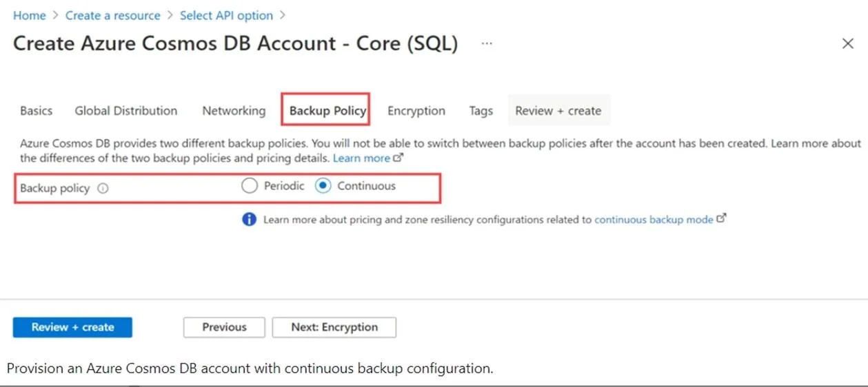Switch to the Basics tab
Screen dimensions: 868x387
[36, 111]
